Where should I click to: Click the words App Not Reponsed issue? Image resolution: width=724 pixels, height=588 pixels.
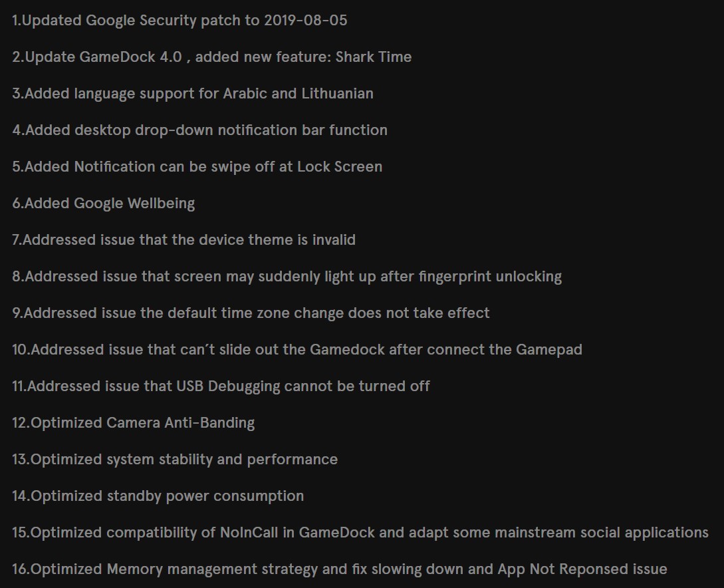coord(582,569)
